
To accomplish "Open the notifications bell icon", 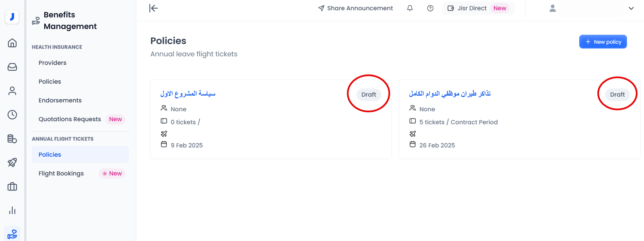I will pyautogui.click(x=410, y=8).
